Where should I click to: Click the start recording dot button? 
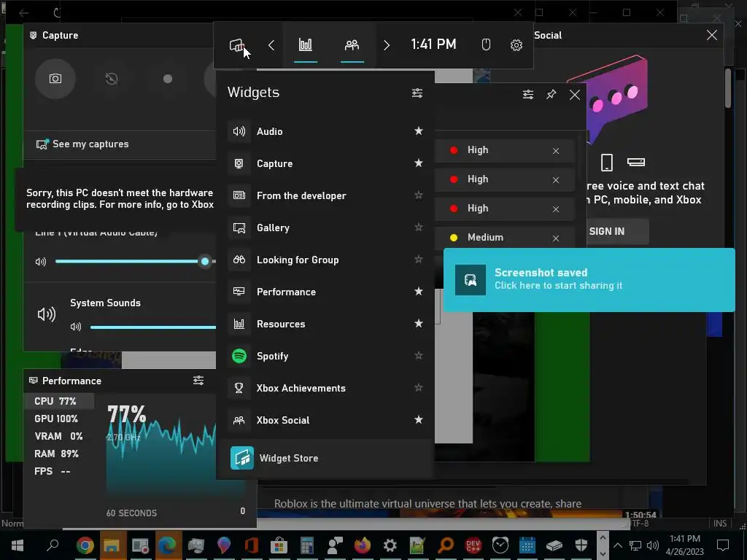pyautogui.click(x=168, y=79)
